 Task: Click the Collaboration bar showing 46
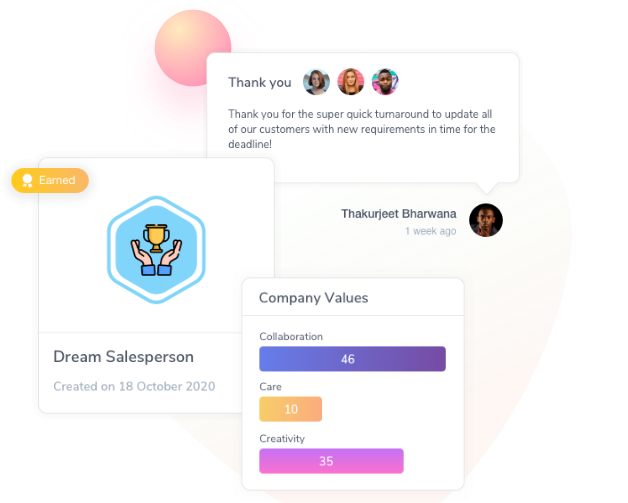pyautogui.click(x=352, y=359)
